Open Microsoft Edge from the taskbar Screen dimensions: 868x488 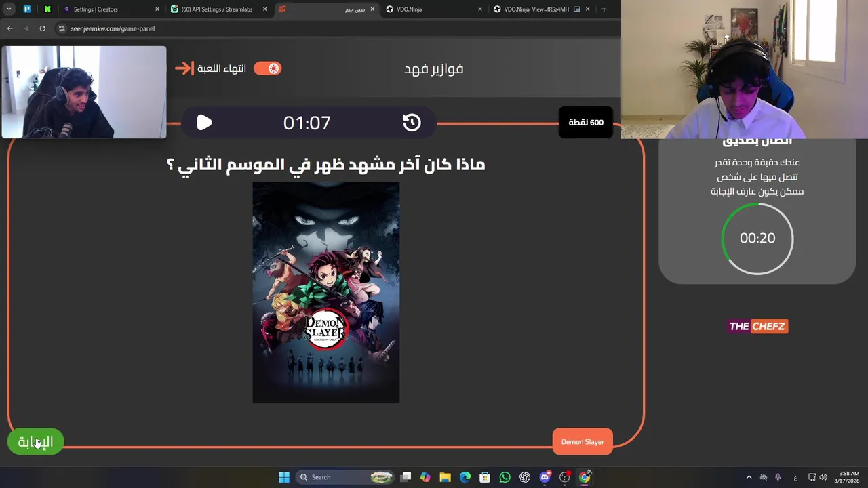point(465,477)
